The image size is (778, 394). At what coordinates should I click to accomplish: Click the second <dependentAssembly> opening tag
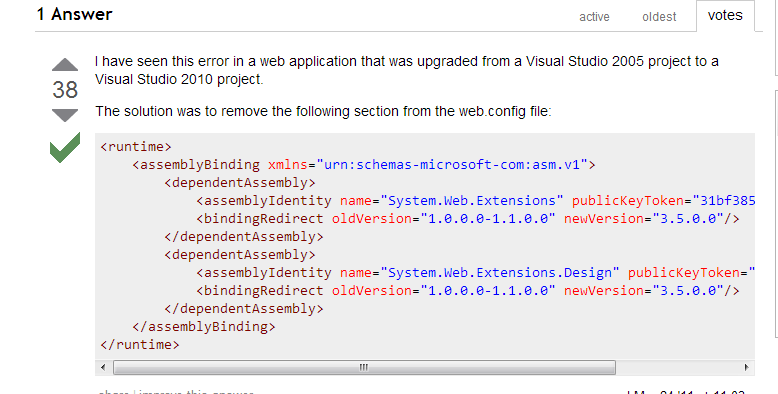point(240,255)
